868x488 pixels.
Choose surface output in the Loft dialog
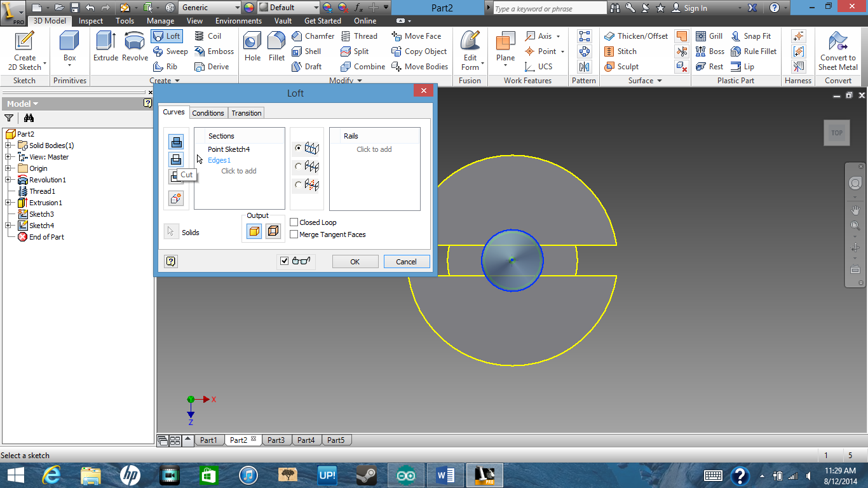point(274,230)
